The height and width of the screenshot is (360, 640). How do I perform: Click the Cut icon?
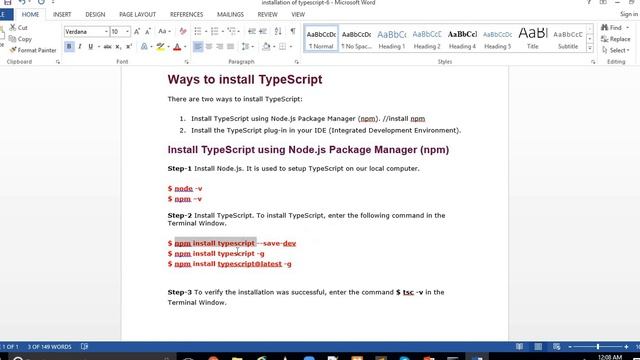13,27
